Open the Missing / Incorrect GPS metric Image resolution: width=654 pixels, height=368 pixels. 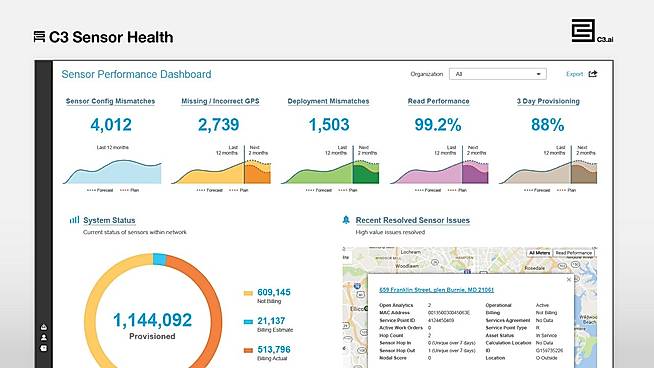(x=220, y=101)
